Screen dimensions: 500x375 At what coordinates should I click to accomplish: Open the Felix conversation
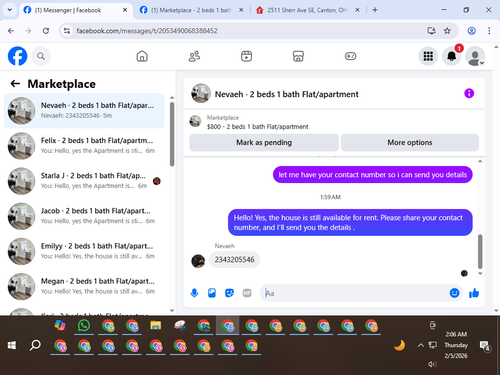84,146
